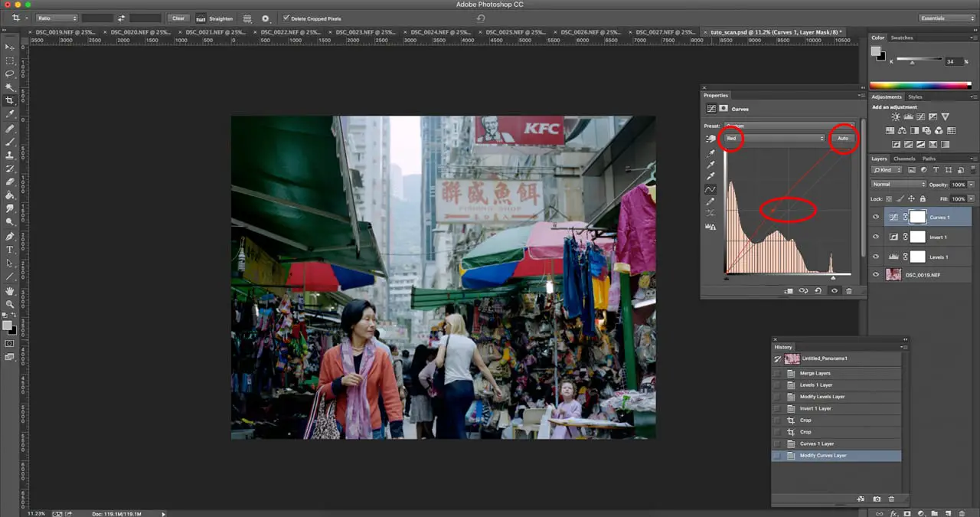The height and width of the screenshot is (517, 980).
Task: Select the Magic Wand tool
Action: tap(10, 87)
